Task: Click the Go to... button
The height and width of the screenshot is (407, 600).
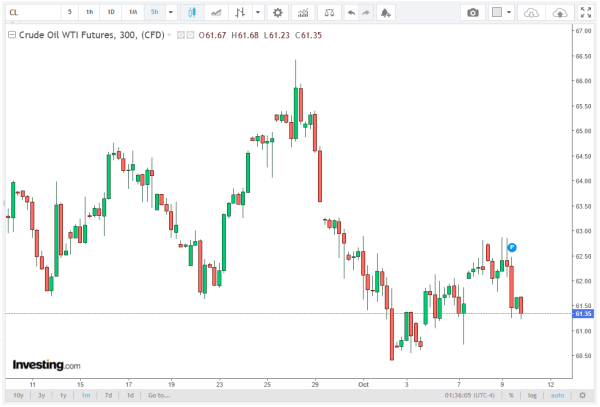Action: [x=157, y=395]
